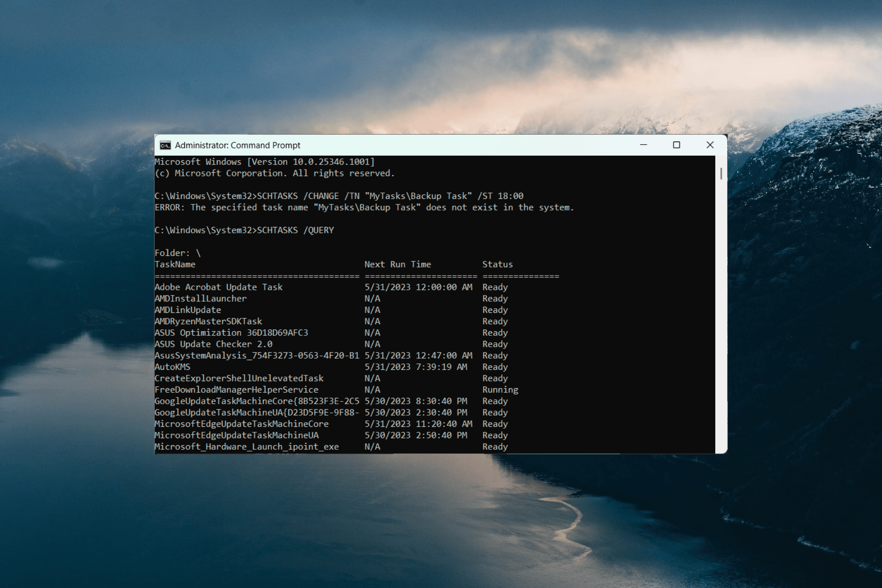Click the Next Run Time column header
Screen dimensions: 882x588
pyautogui.click(x=398, y=265)
